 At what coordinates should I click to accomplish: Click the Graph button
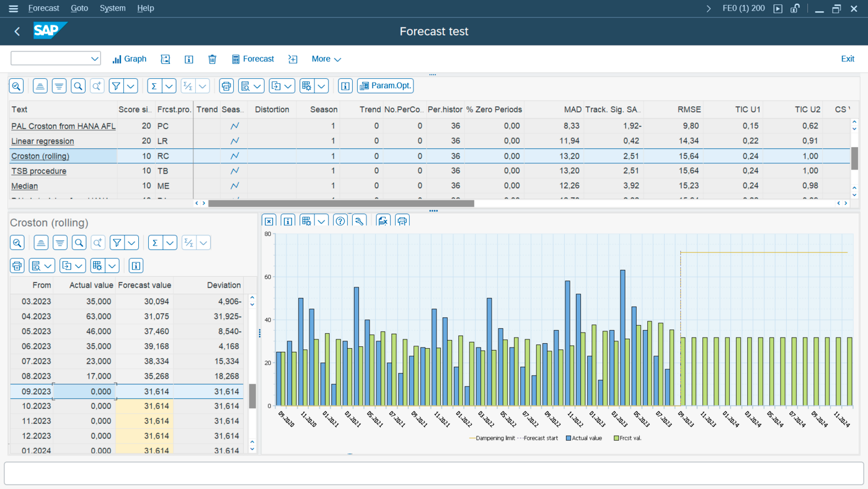129,59
